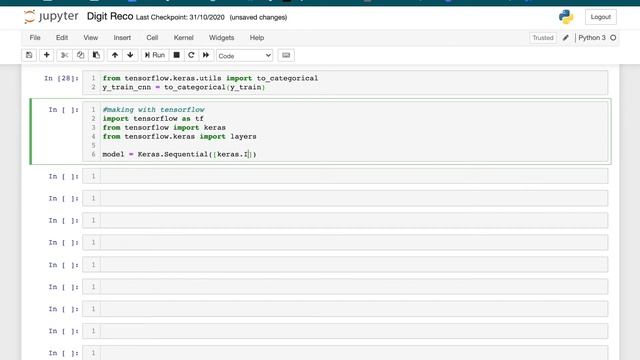Open the Cell menu
Image resolution: width=640 pixels, height=360 pixels.
click(152, 38)
